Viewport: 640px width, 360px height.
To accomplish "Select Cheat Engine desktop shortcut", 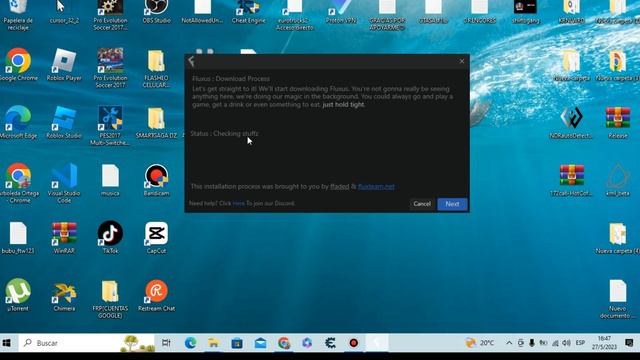I will tap(249, 12).
